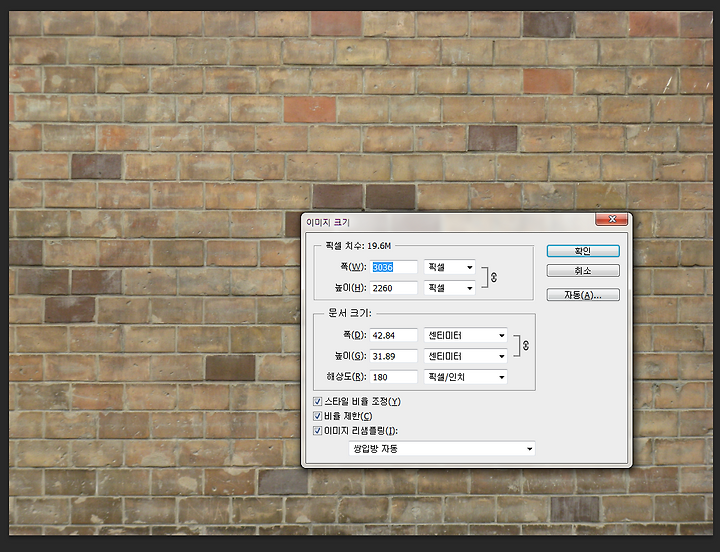The height and width of the screenshot is (552, 720).
Task: Open the 자동(A)... auto settings button
Action: [583, 295]
